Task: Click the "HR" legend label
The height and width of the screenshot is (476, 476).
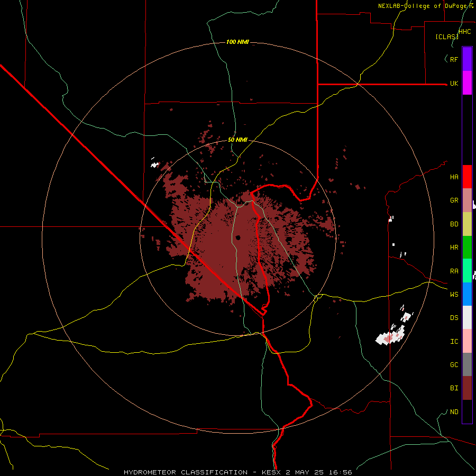Action: pyautogui.click(x=454, y=248)
